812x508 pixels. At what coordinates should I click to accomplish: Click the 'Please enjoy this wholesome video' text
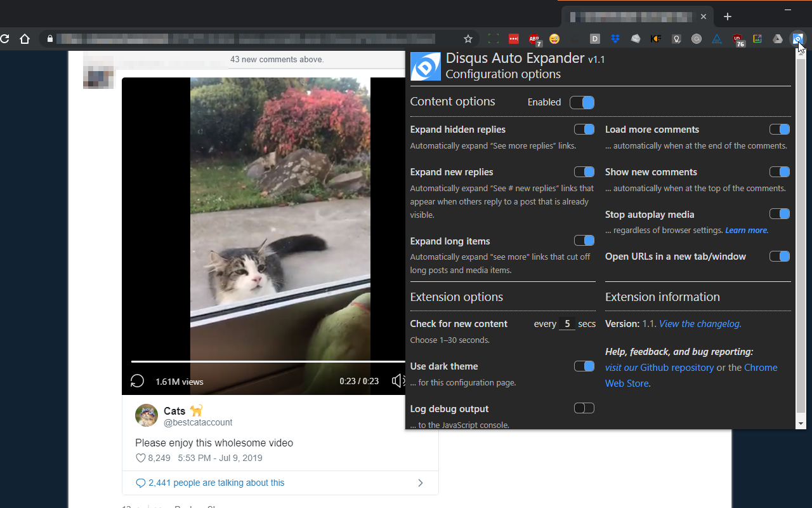(x=214, y=443)
